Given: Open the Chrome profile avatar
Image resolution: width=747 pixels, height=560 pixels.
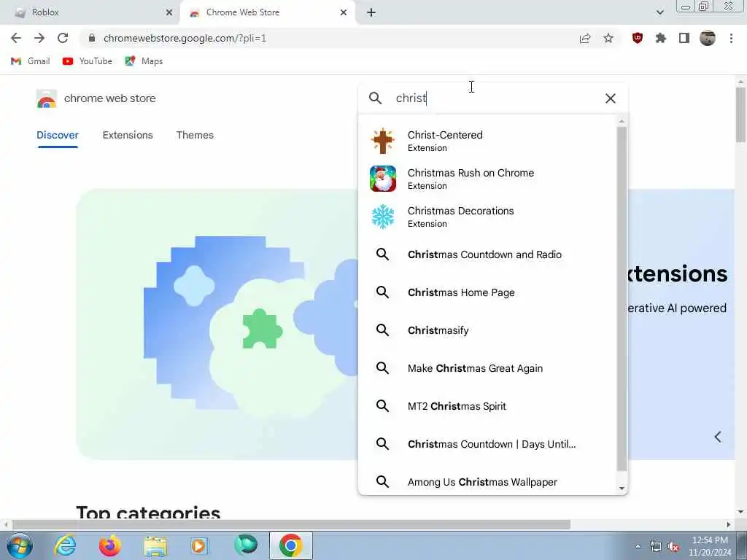Looking at the screenshot, I should coord(708,38).
